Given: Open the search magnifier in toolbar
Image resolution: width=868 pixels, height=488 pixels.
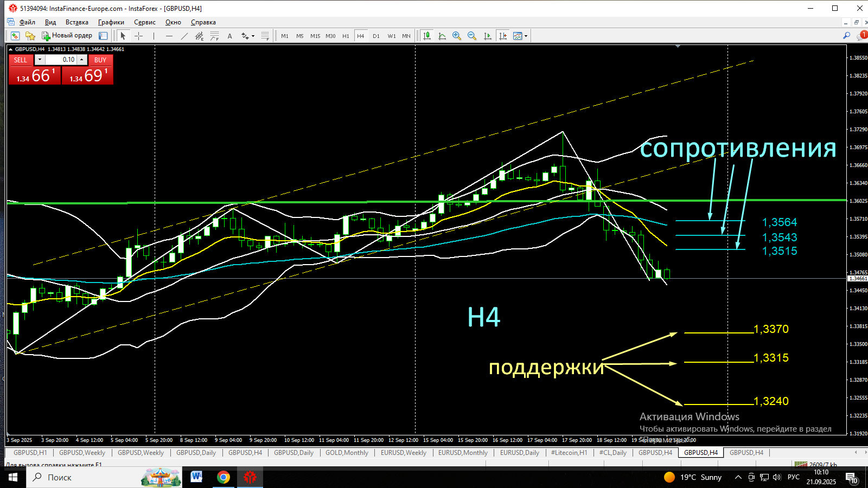Looking at the screenshot, I should click(x=846, y=36).
